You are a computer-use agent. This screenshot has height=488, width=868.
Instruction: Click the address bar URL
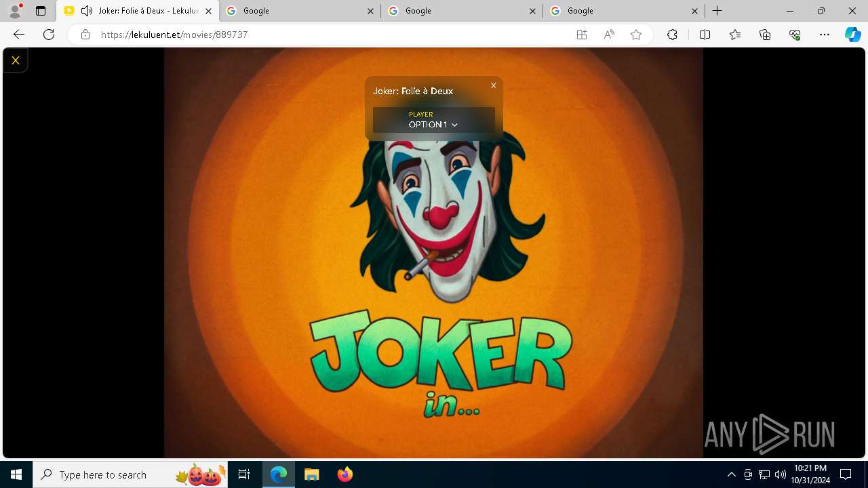[174, 35]
